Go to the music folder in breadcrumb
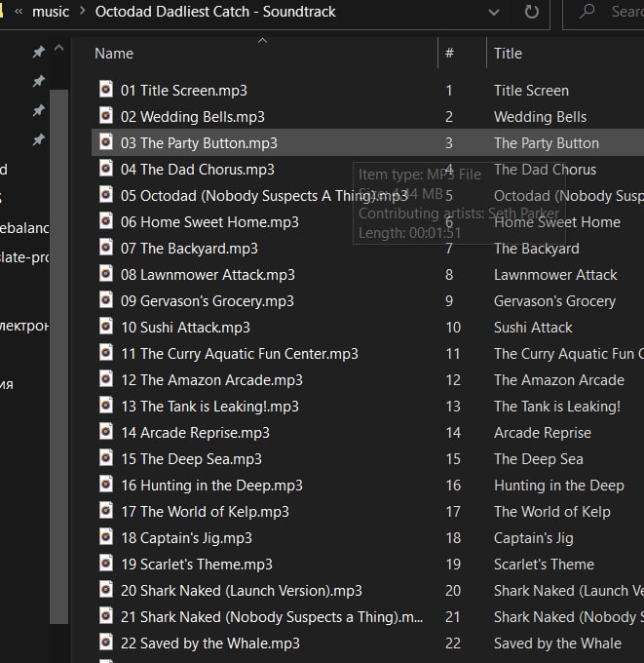This screenshot has width=644, height=663. (51, 12)
